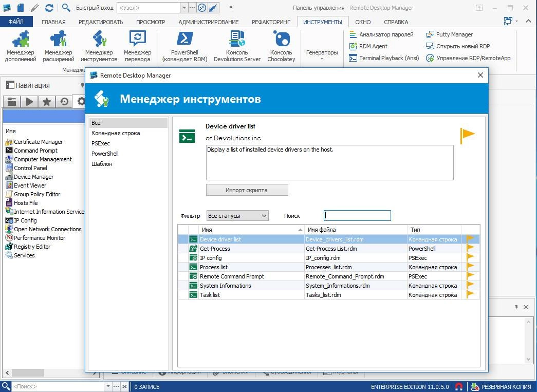Open Анализатор паролей tool

pyautogui.click(x=381, y=34)
